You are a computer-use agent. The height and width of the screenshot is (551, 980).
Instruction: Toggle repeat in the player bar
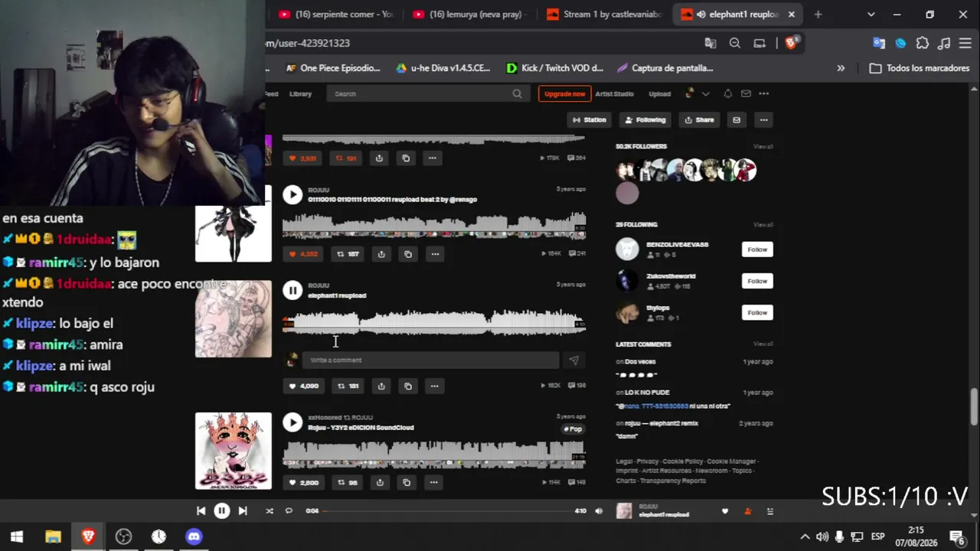[x=289, y=510]
